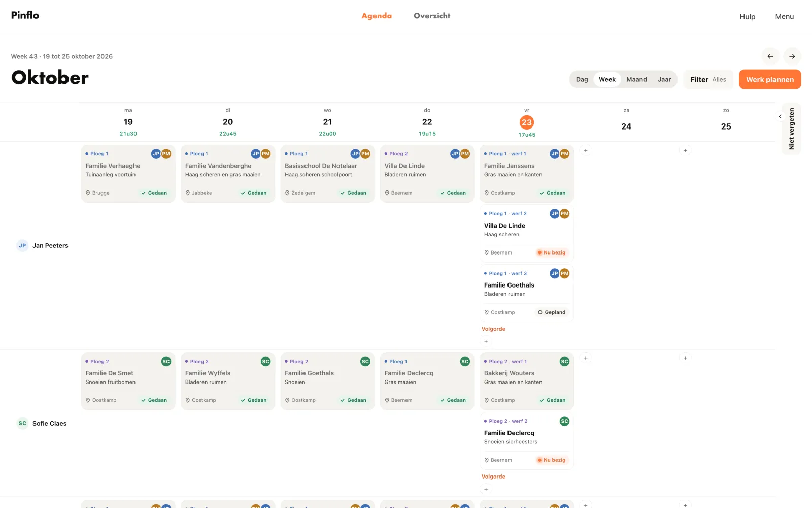The image size is (812, 508).
Task: Click SC avatar on Familie De Smet card
Action: [166, 361]
